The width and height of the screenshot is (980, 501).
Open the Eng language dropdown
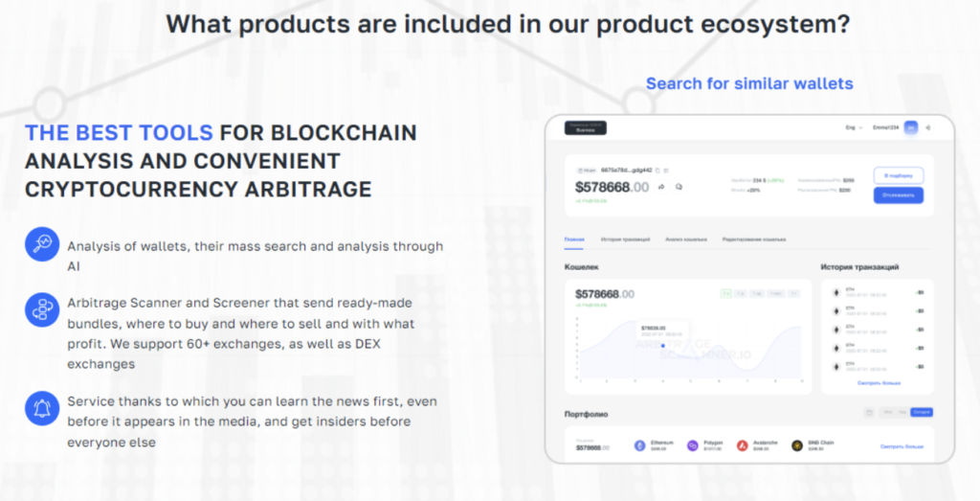click(x=854, y=127)
